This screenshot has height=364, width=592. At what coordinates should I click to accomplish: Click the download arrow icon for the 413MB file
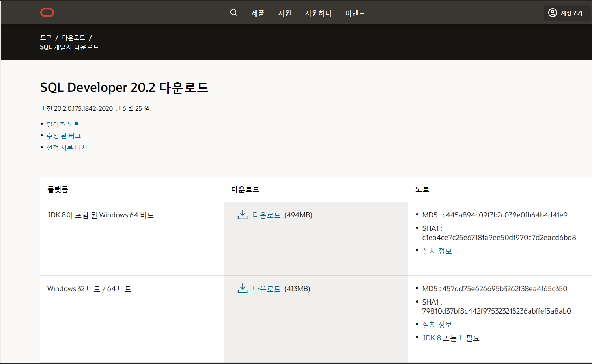click(x=242, y=288)
